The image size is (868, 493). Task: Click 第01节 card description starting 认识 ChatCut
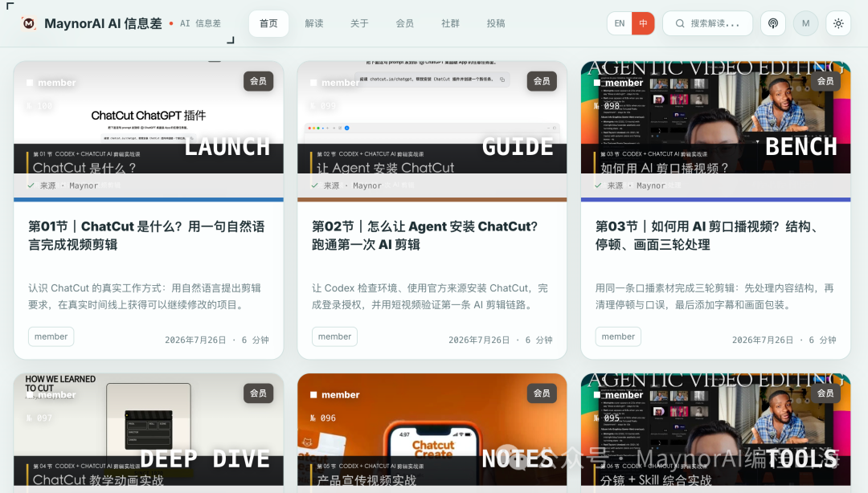pyautogui.click(x=145, y=296)
